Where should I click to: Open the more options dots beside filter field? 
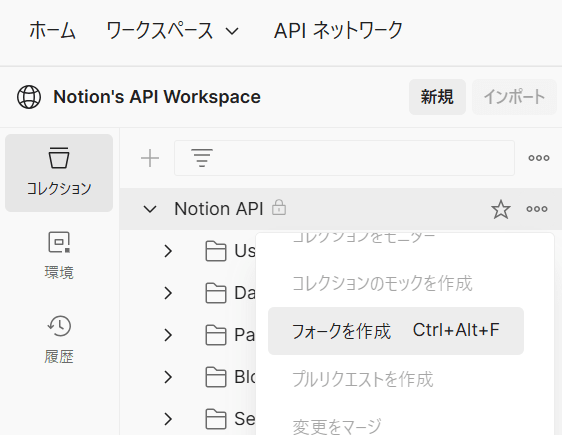click(539, 158)
